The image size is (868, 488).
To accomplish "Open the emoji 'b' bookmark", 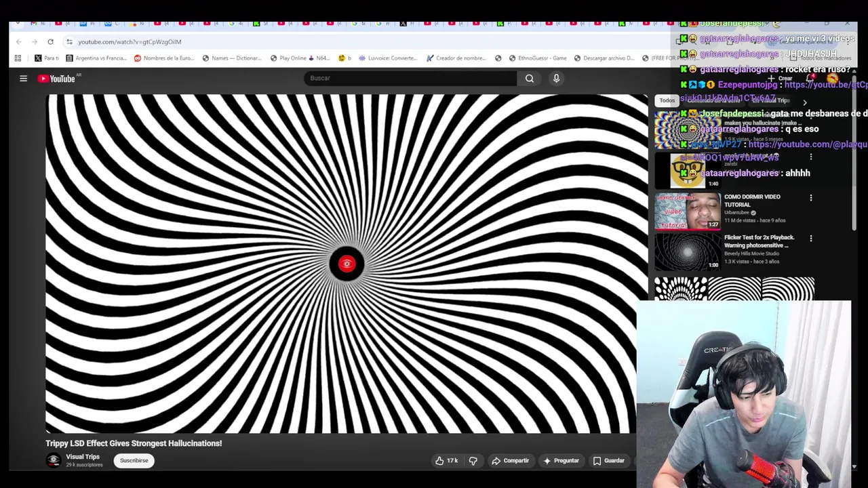I will point(344,58).
